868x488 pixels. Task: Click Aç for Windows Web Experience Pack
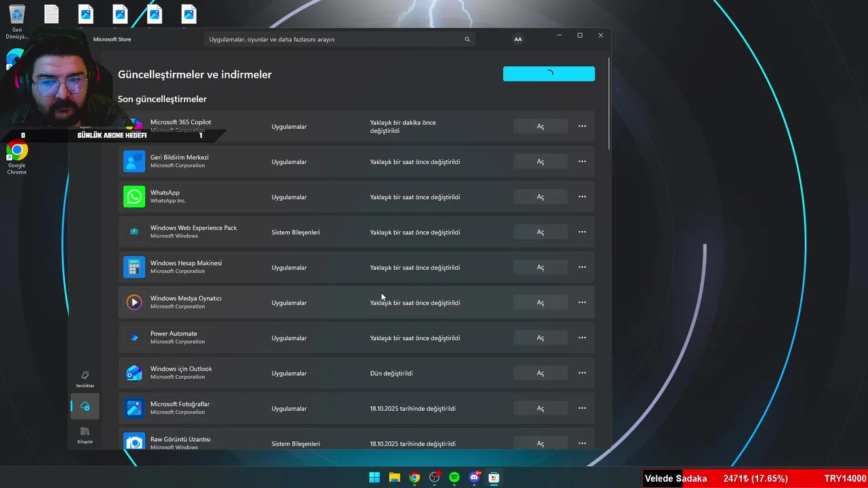(x=540, y=232)
